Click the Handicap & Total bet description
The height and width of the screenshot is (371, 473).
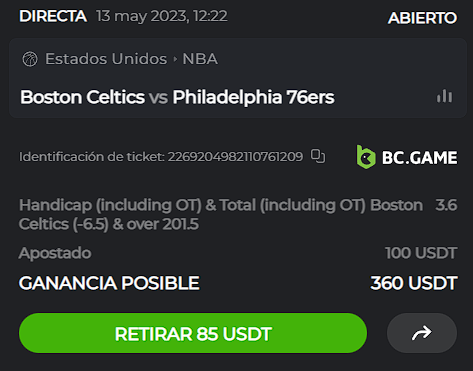click(x=221, y=214)
